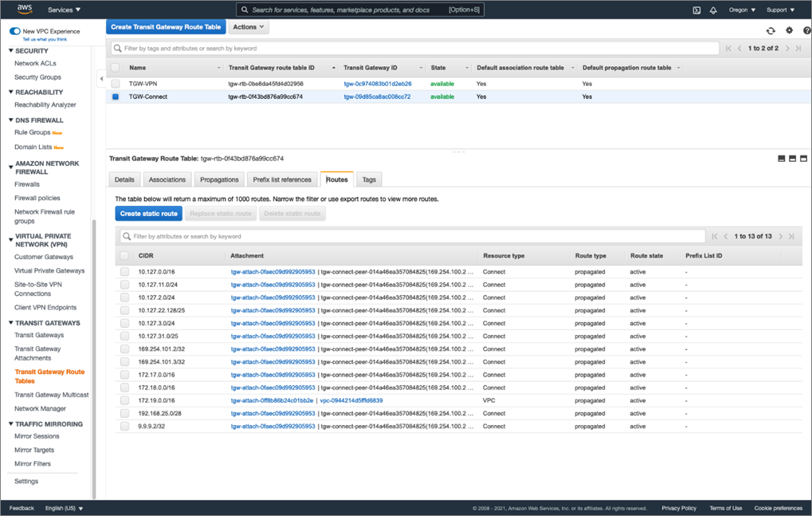This screenshot has width=812, height=516.
Task: Select all route tables header checkbox
Action: click(115, 67)
